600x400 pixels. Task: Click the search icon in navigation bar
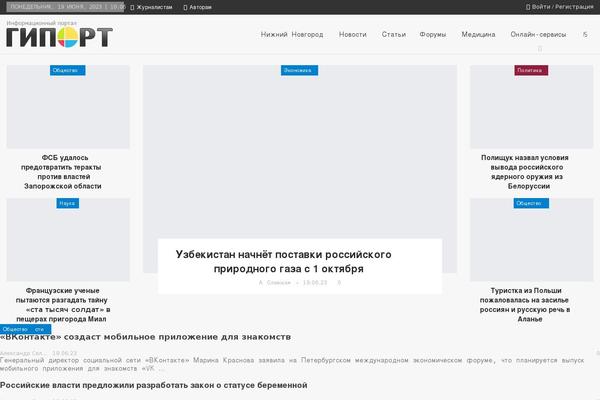point(585,34)
